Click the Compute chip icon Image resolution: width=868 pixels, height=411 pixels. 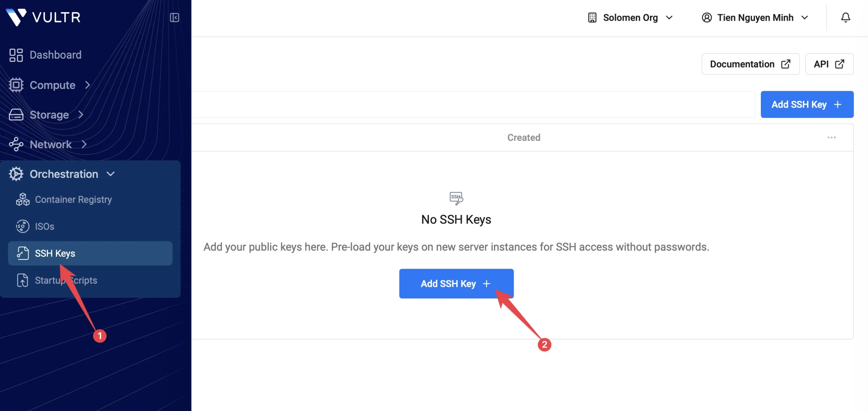16,85
